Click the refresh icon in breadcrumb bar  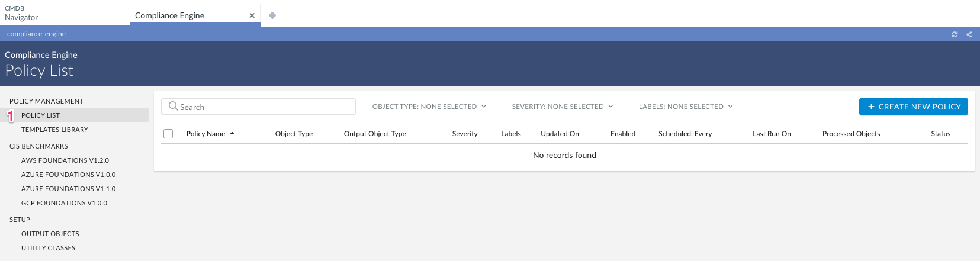955,34
